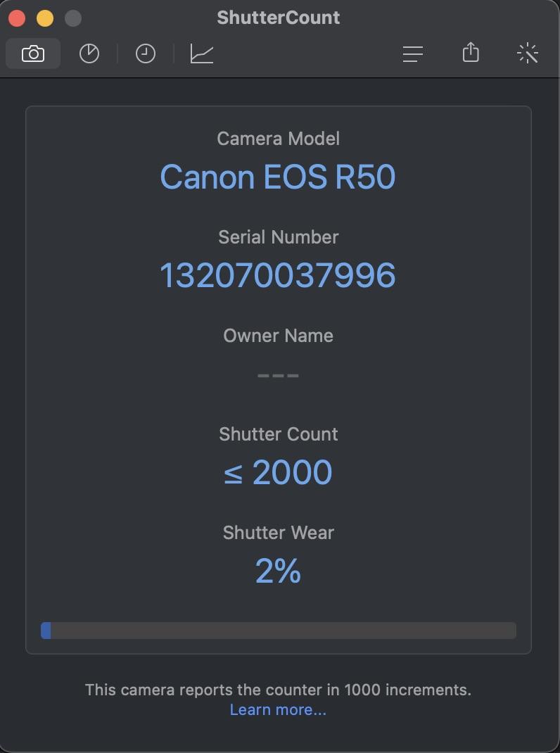Click the spinner activity icon in toolbar
Viewport: 560px width, 753px height.
coord(527,53)
